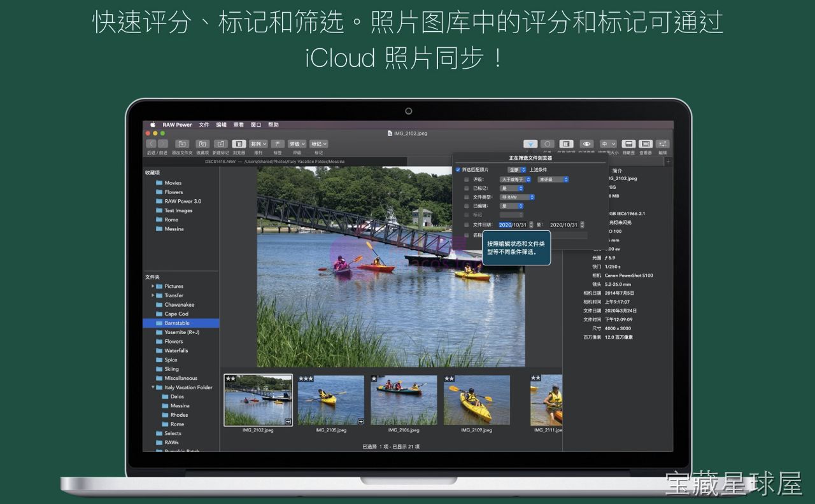Select the Yosemite (R+J) folder

(181, 332)
